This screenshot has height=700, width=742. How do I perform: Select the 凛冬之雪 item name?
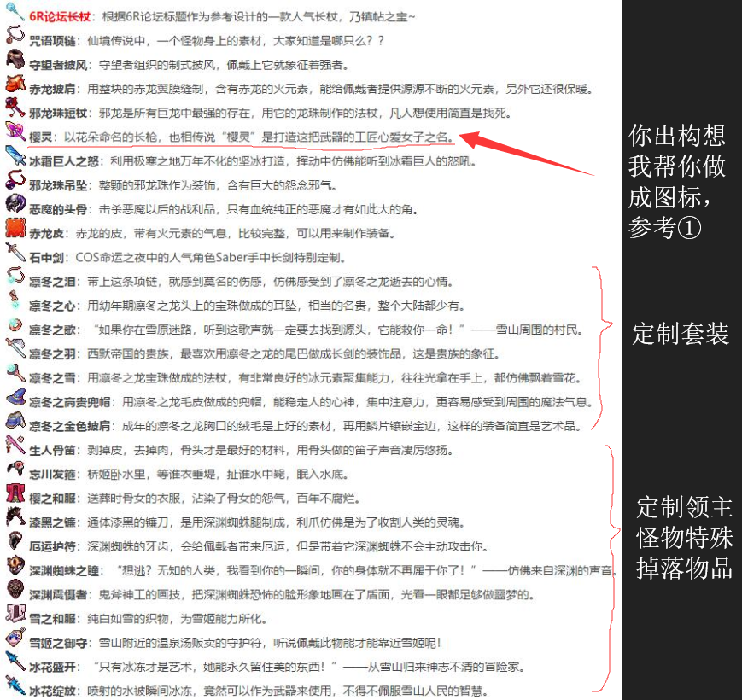(x=53, y=378)
